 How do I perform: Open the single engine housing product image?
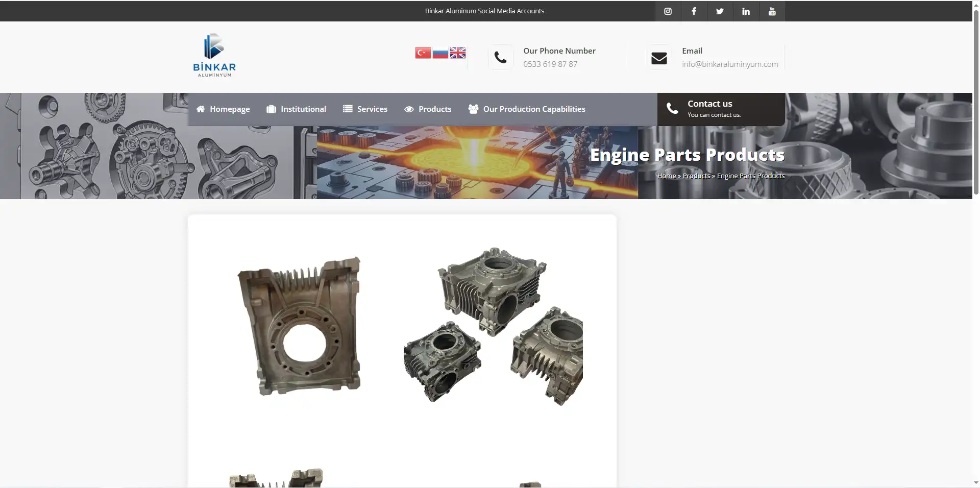300,327
